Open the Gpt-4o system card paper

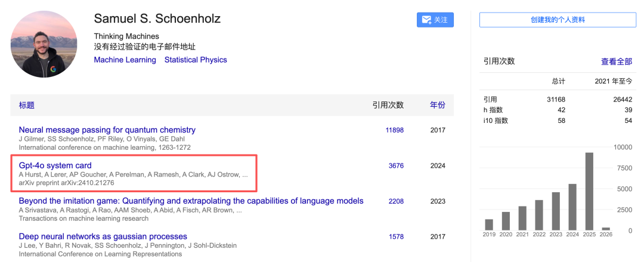click(55, 165)
